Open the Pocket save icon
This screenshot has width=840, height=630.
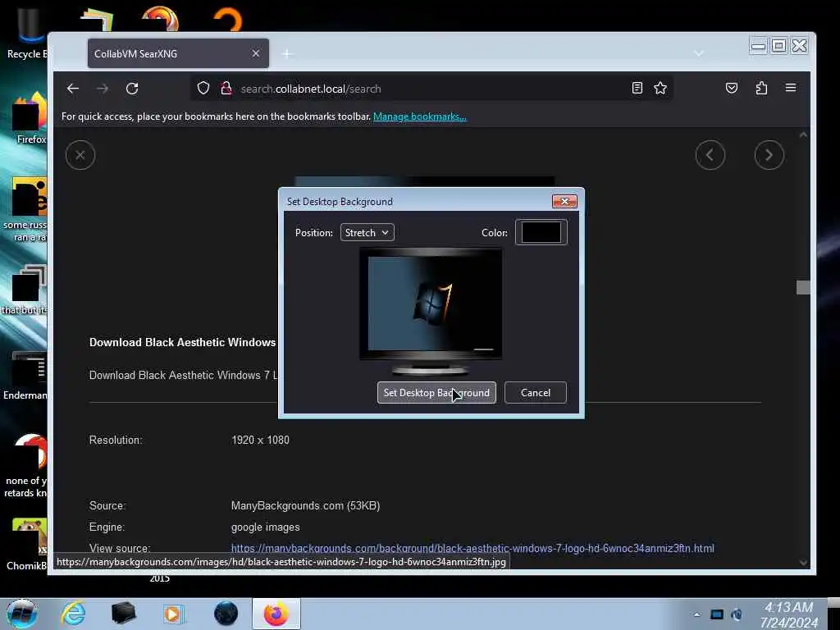731,88
